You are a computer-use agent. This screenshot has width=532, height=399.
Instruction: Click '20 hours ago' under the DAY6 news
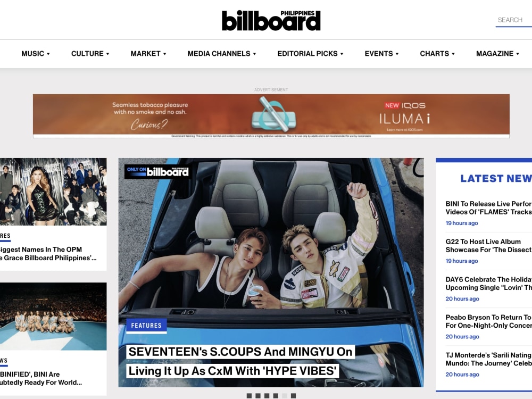(462, 299)
